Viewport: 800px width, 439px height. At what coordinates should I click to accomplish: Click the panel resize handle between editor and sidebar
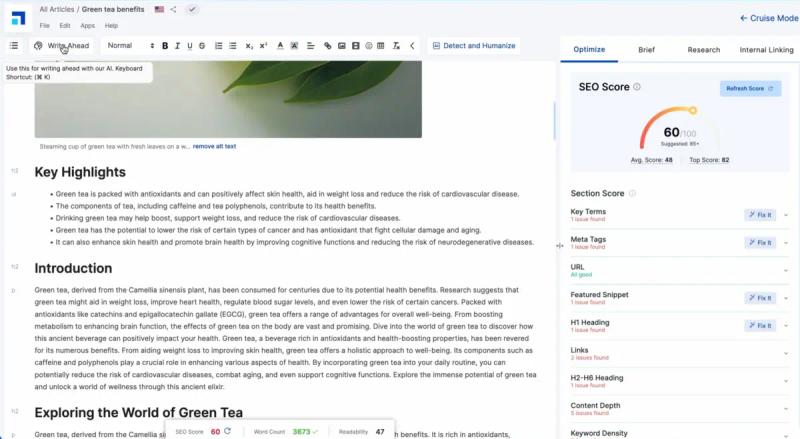point(560,246)
